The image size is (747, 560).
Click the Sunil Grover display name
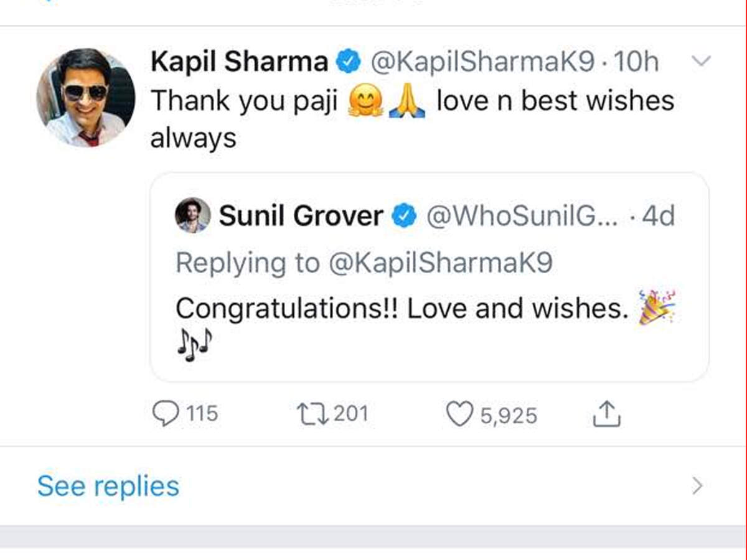click(301, 216)
